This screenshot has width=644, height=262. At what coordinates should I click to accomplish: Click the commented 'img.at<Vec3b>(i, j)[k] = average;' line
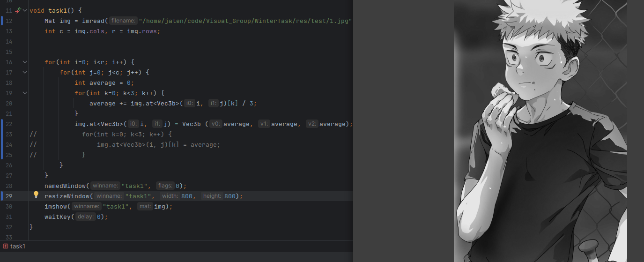point(158,144)
